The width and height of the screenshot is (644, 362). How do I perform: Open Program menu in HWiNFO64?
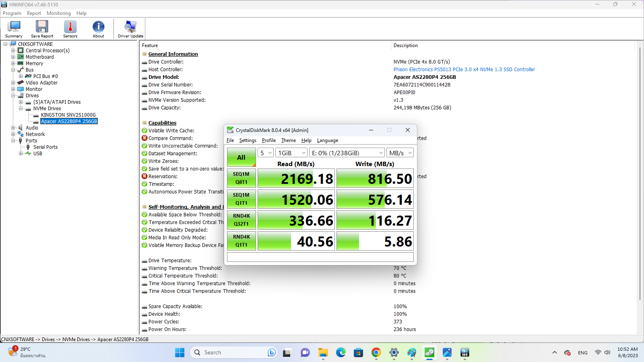[x=12, y=13]
